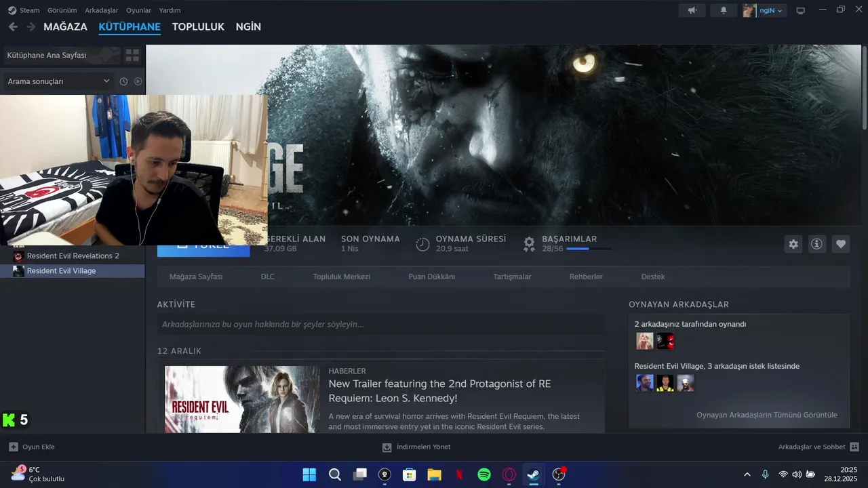Open Tartışmalar
The width and height of the screenshot is (868, 488).
[x=512, y=277]
